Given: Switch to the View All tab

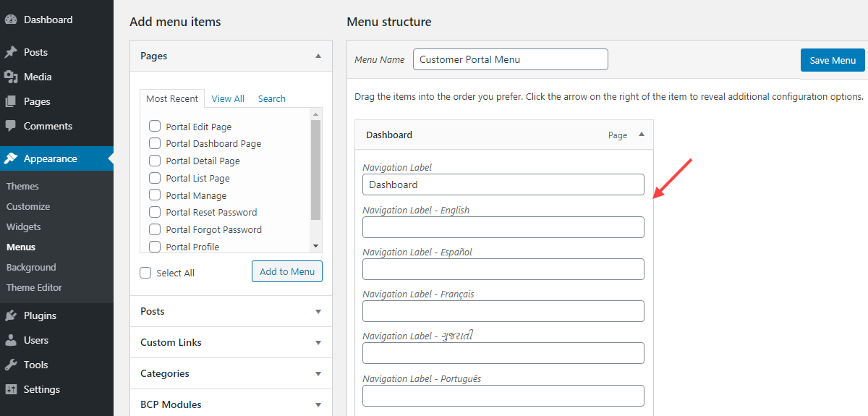Looking at the screenshot, I should point(228,99).
